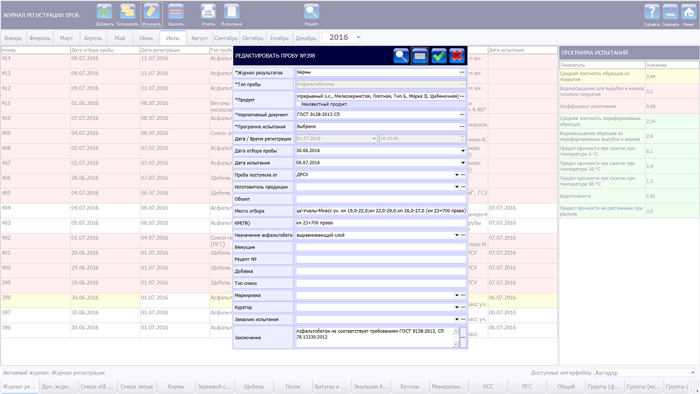Click the Объект input field
The width and height of the screenshot is (700, 394).
pos(381,199)
